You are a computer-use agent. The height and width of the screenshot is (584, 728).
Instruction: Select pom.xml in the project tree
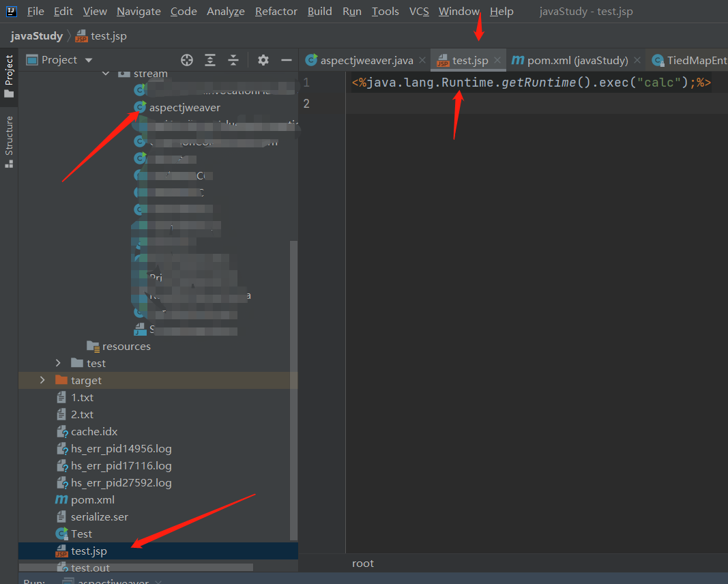pyautogui.click(x=93, y=500)
